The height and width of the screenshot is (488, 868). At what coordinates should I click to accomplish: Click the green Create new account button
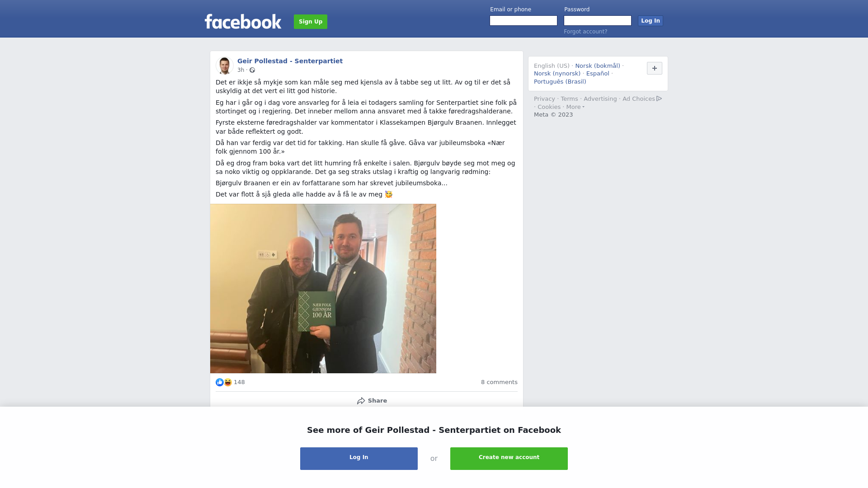(x=509, y=459)
